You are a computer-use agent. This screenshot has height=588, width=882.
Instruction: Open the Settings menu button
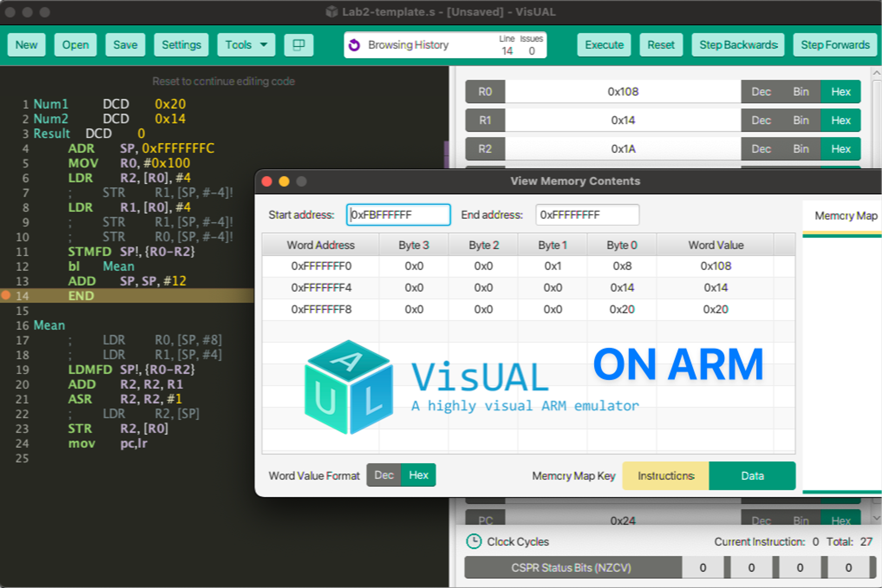click(181, 45)
